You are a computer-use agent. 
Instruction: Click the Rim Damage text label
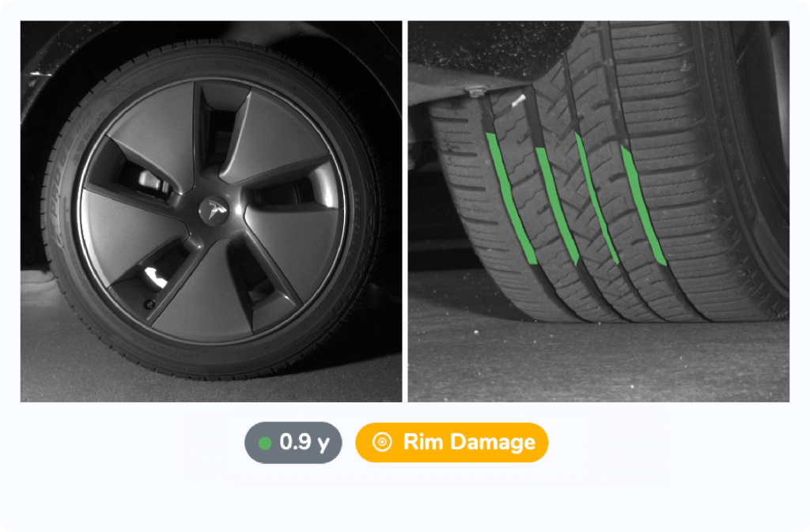(469, 442)
